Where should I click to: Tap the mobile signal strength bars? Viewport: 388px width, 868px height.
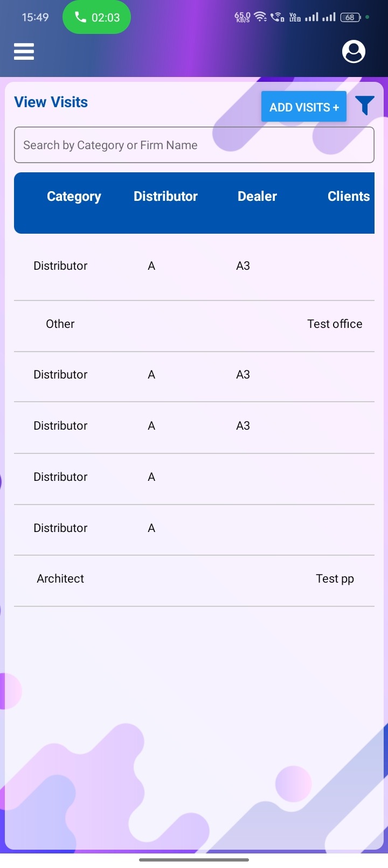(x=320, y=17)
